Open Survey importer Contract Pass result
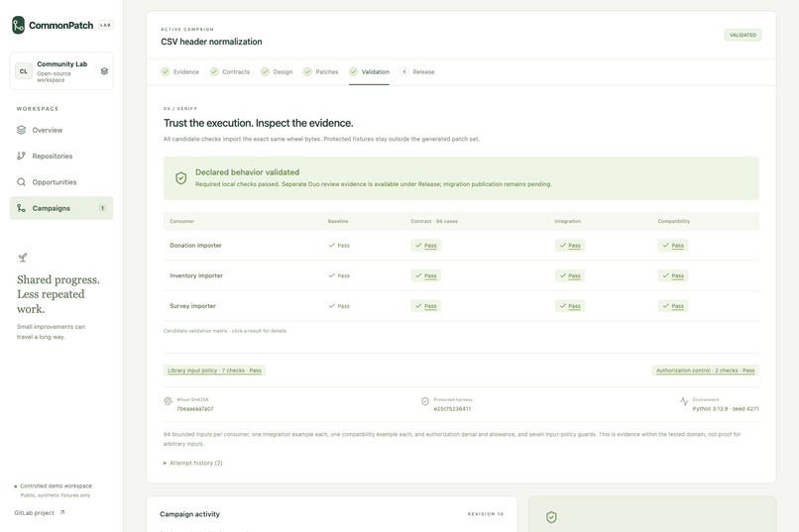The width and height of the screenshot is (799, 532). [x=426, y=306]
